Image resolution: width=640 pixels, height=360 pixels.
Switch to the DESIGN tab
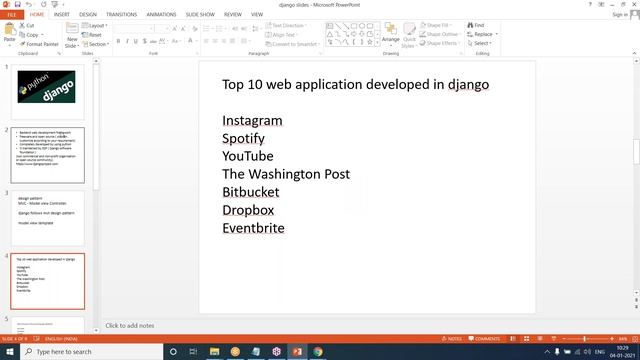(88, 15)
